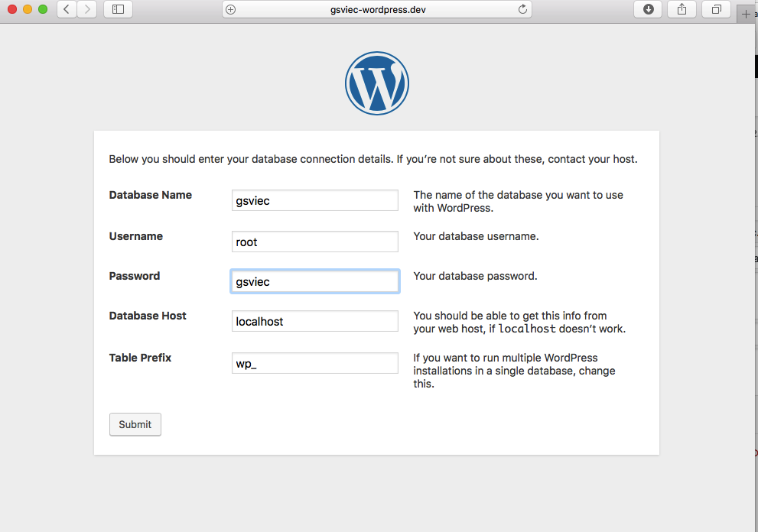
Task: Click the Username label
Action: 136,236
